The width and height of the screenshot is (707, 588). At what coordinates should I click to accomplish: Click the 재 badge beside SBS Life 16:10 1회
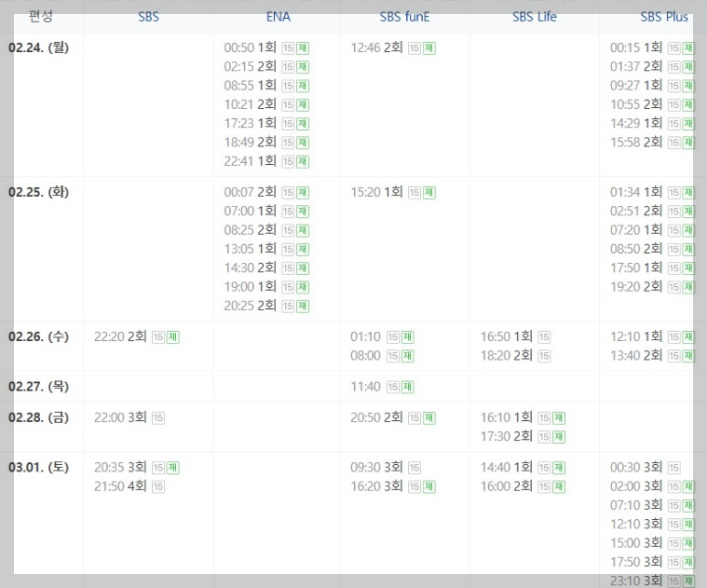559,418
